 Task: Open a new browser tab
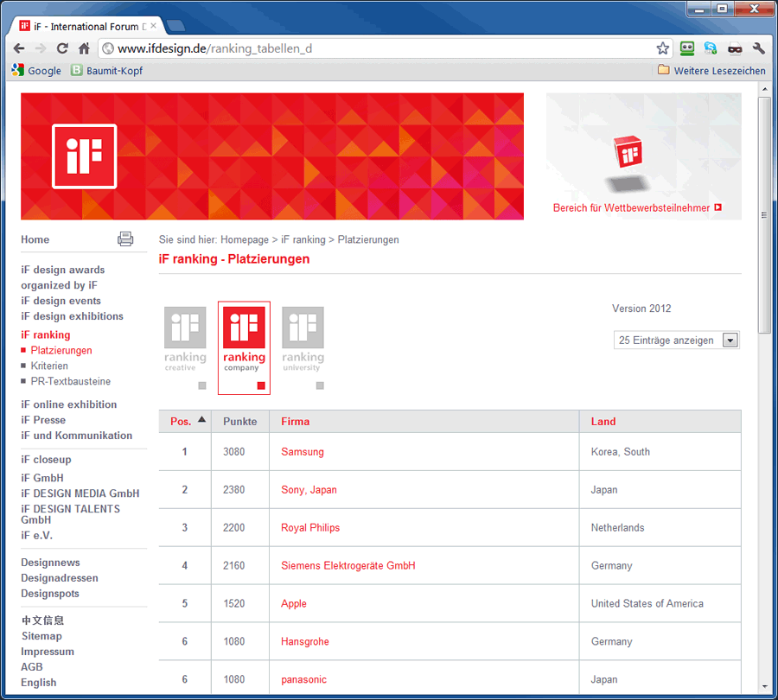click(175, 26)
